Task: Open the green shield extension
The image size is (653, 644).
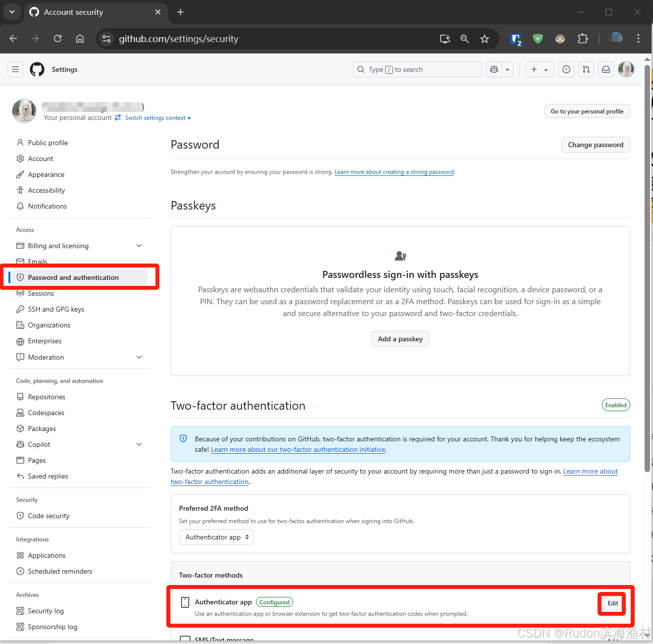Action: click(x=538, y=39)
